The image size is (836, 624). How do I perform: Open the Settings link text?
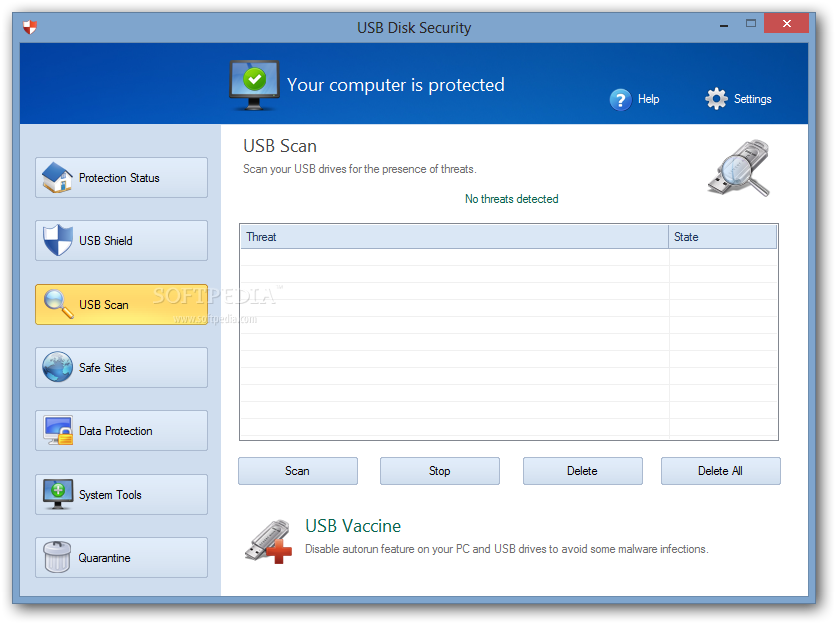(752, 99)
